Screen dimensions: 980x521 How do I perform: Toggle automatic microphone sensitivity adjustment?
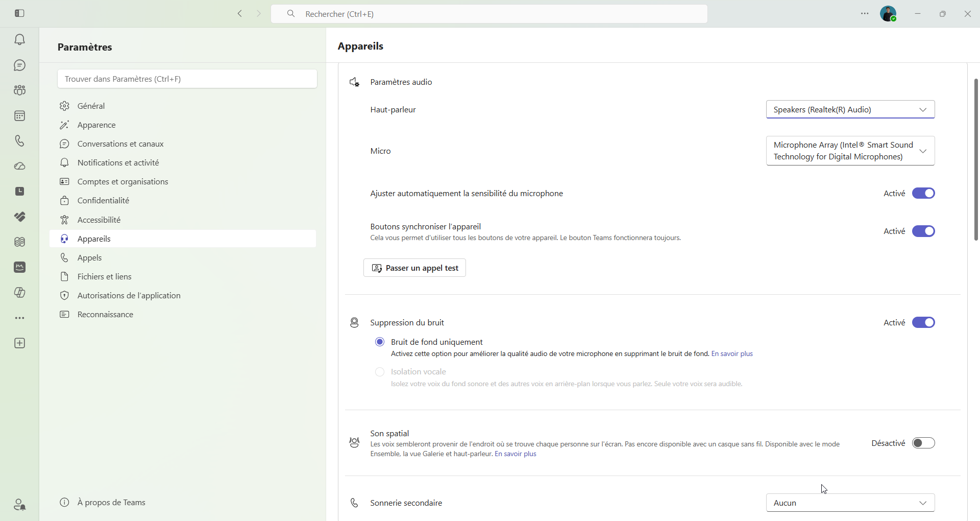[923, 193]
